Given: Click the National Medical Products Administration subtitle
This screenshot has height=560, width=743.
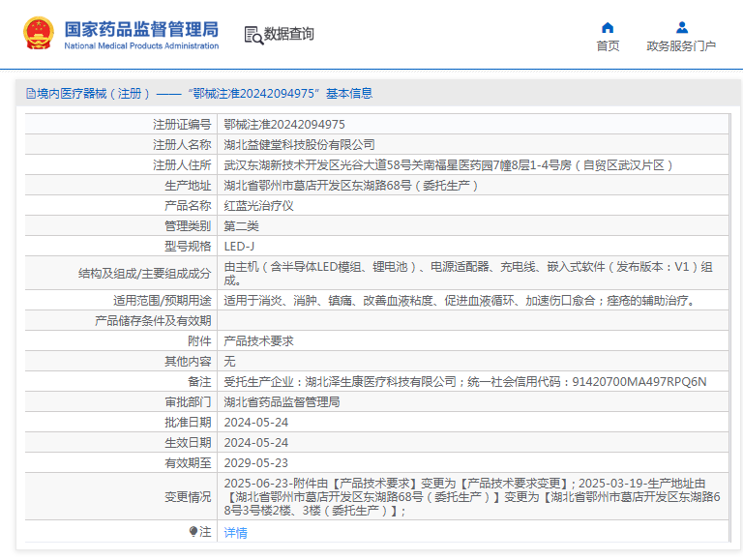Looking at the screenshot, I should 141,45.
